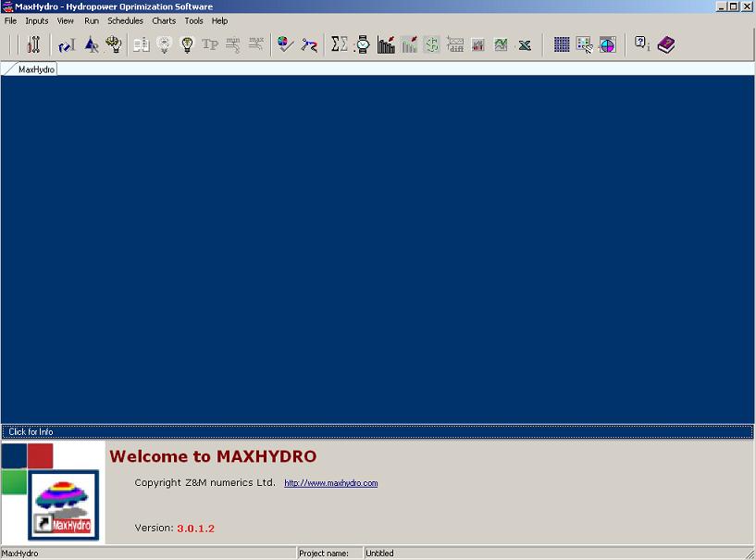Screen dimensions: 756x560
Task: Open the Tools menu
Action: (193, 20)
